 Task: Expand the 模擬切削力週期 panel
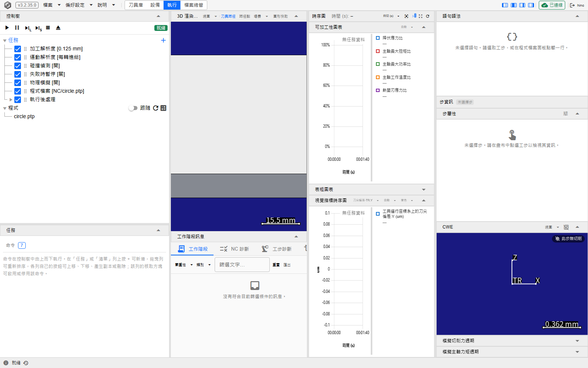(577, 341)
